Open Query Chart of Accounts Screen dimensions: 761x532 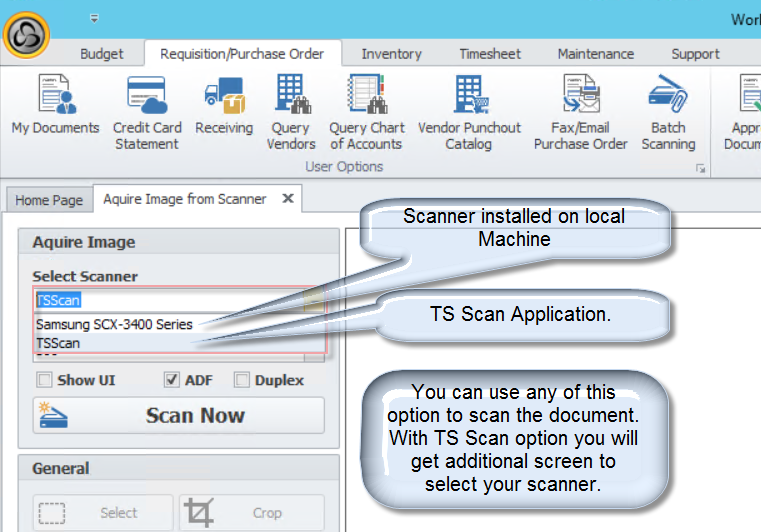[367, 108]
